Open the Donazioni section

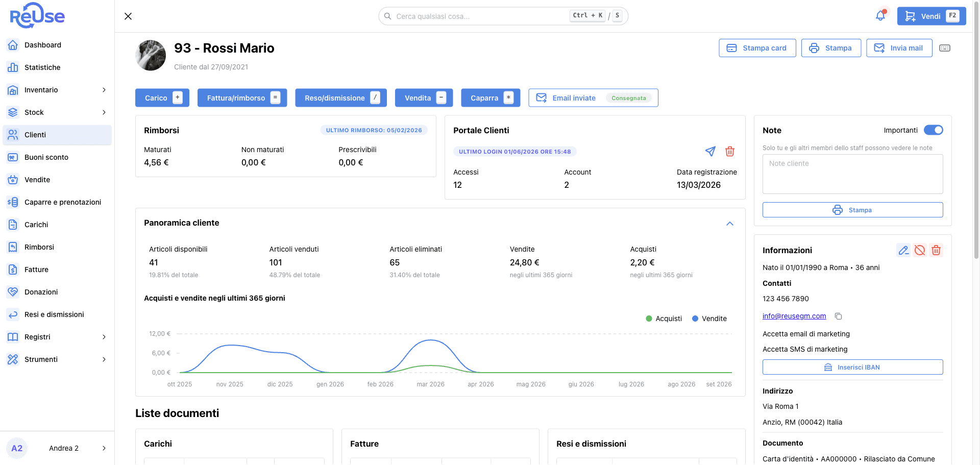pyautogui.click(x=57, y=292)
